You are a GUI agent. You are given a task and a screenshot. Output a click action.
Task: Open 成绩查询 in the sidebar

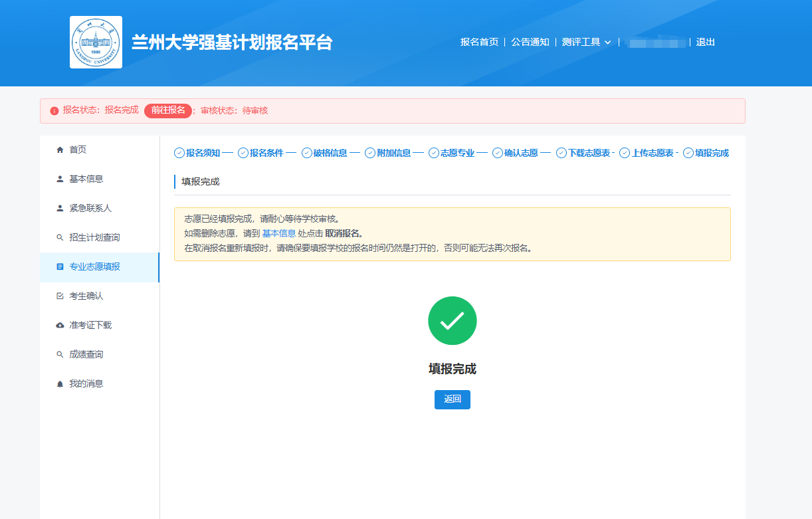[86, 355]
